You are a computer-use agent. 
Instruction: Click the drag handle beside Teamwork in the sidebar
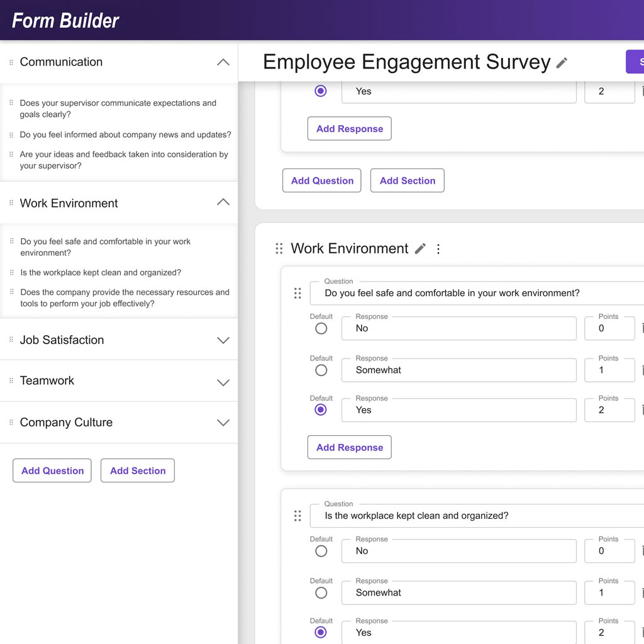point(11,381)
